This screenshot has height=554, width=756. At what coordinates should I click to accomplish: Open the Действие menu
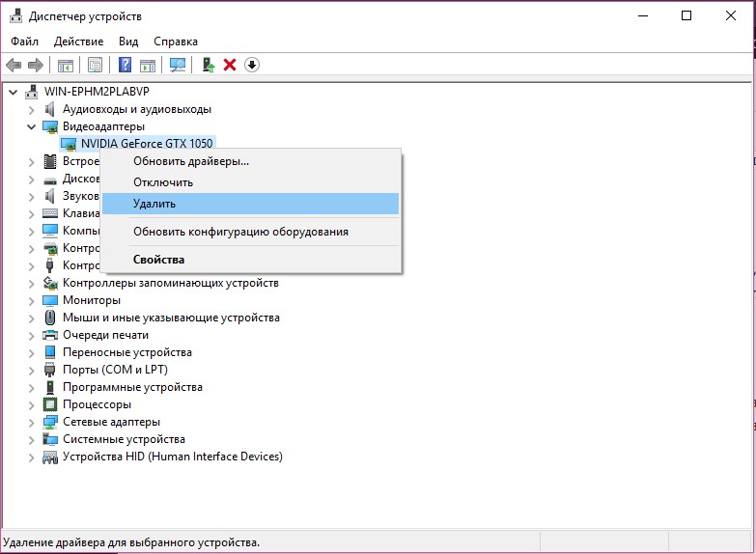click(x=78, y=42)
